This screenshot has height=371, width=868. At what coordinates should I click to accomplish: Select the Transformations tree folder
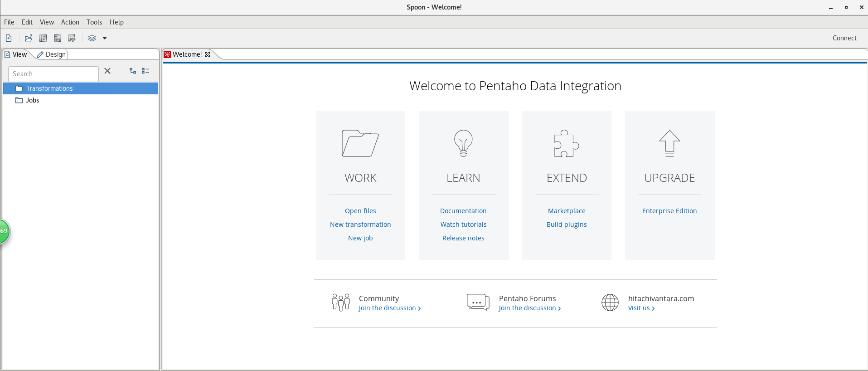coord(49,88)
